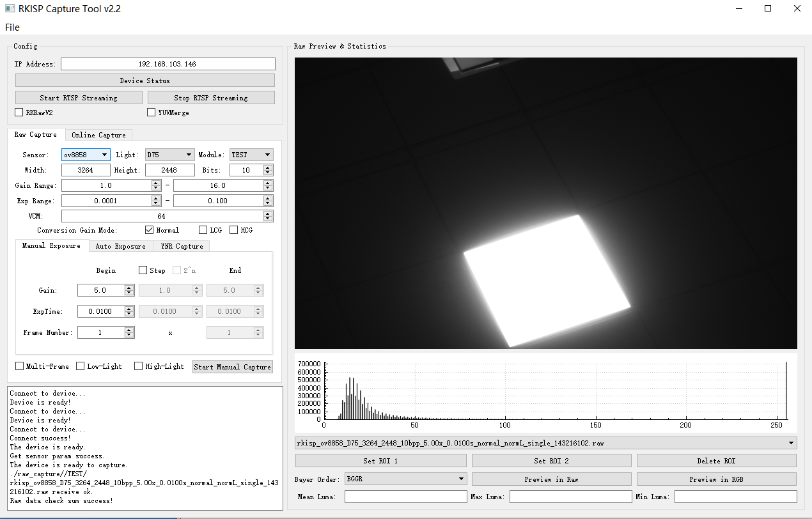The width and height of the screenshot is (812, 519).
Task: Decrease the Bits value with down arrow
Action: click(268, 173)
